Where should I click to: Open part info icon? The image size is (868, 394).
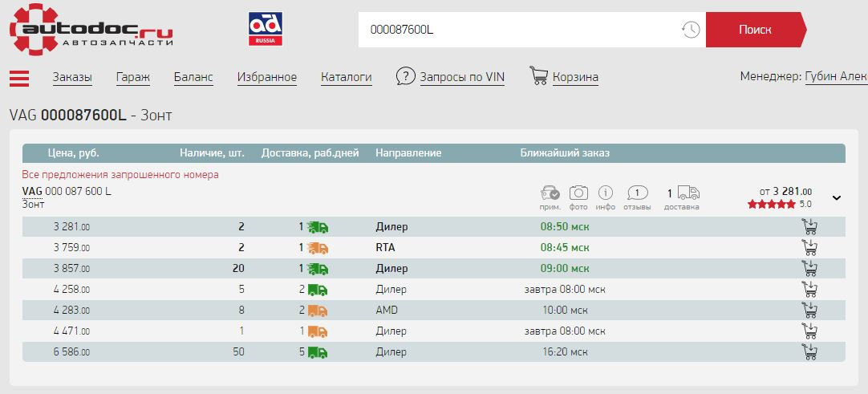coord(606,193)
